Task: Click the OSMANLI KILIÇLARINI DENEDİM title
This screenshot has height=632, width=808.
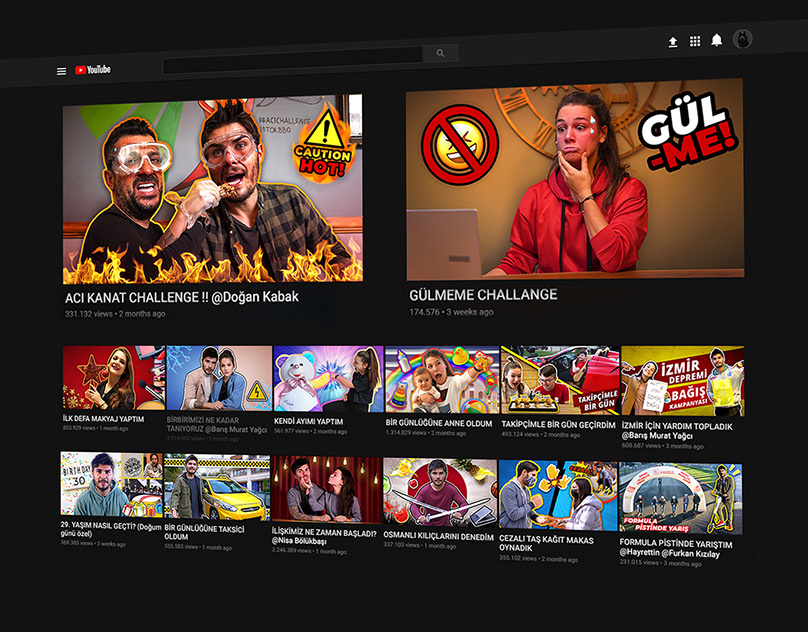Action: 439,536
